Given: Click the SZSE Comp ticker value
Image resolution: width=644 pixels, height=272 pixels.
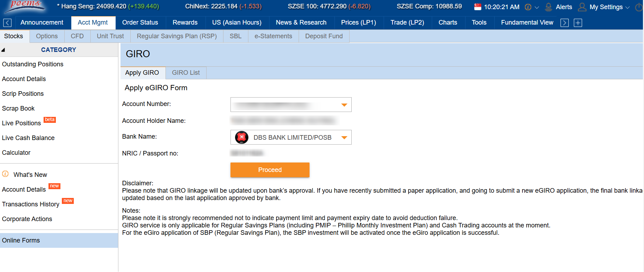Looking at the screenshot, I should (429, 6).
